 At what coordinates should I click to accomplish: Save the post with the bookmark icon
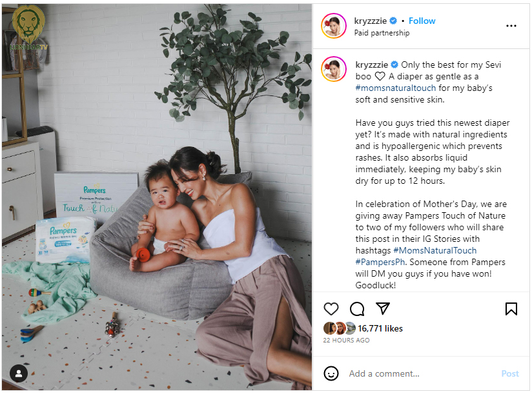(511, 309)
